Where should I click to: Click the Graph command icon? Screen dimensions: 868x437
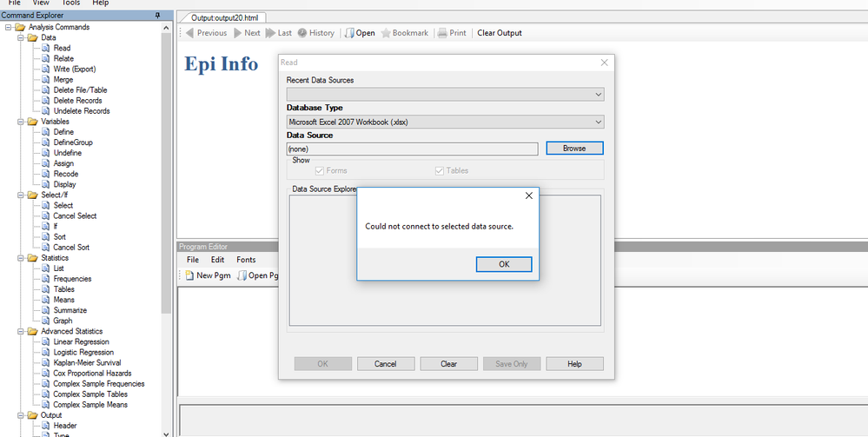pyautogui.click(x=45, y=321)
